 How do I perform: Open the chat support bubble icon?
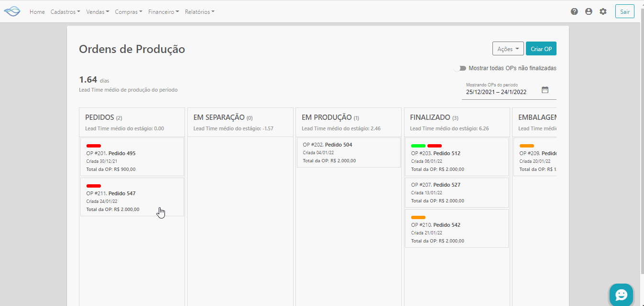coord(621,295)
